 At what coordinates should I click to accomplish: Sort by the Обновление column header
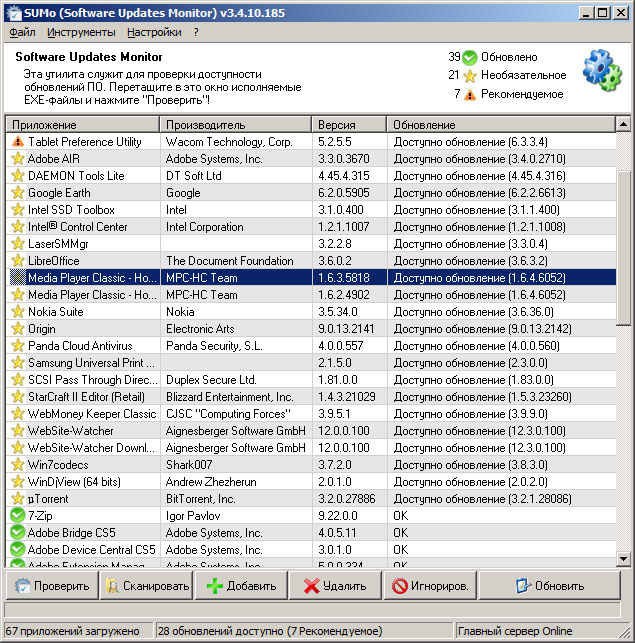(x=501, y=125)
